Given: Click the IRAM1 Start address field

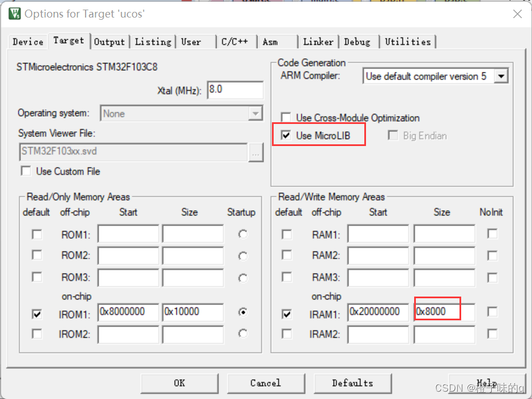Looking at the screenshot, I should click(x=378, y=312).
